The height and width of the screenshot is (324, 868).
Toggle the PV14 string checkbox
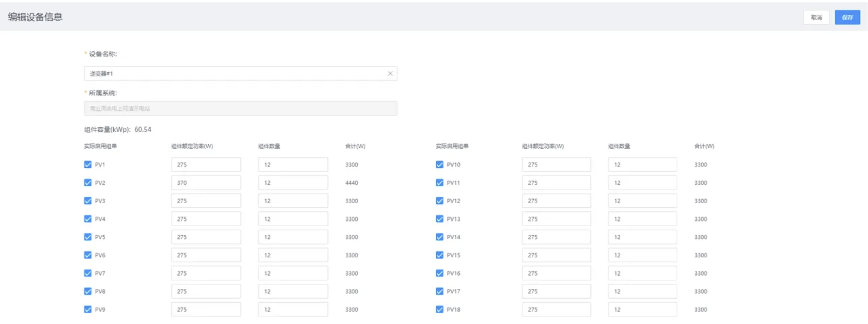[439, 237]
